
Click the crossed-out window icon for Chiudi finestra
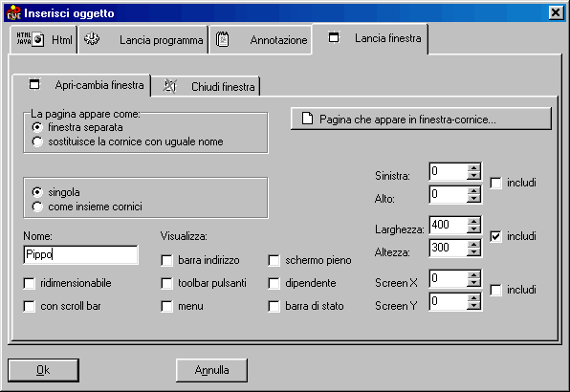169,86
